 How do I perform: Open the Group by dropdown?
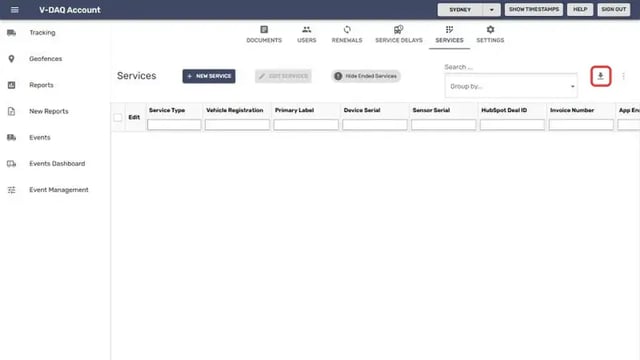(x=511, y=86)
